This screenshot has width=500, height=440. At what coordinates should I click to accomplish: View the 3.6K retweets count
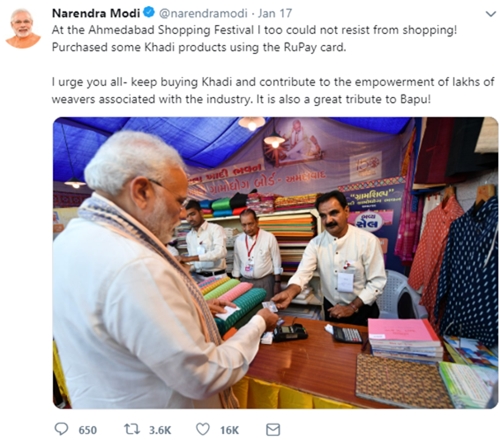[x=160, y=430]
